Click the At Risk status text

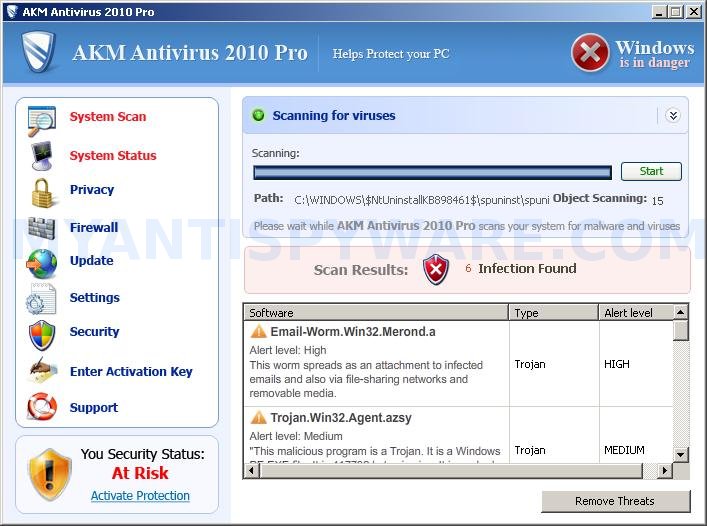pos(140,473)
